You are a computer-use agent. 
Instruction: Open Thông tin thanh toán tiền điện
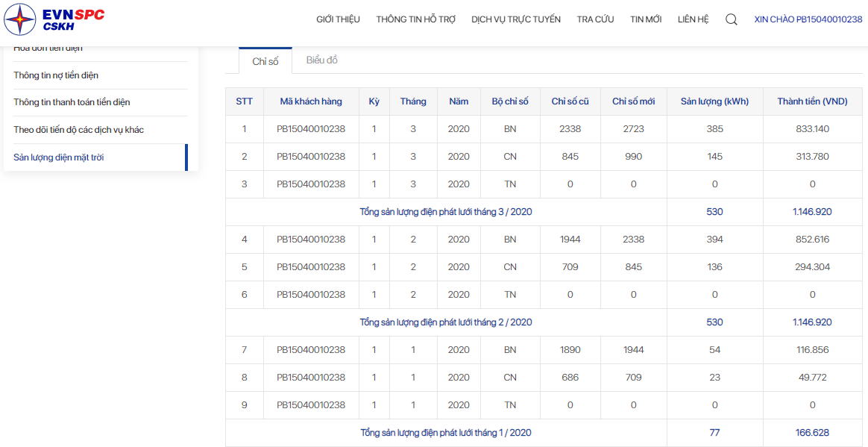pyautogui.click(x=72, y=102)
